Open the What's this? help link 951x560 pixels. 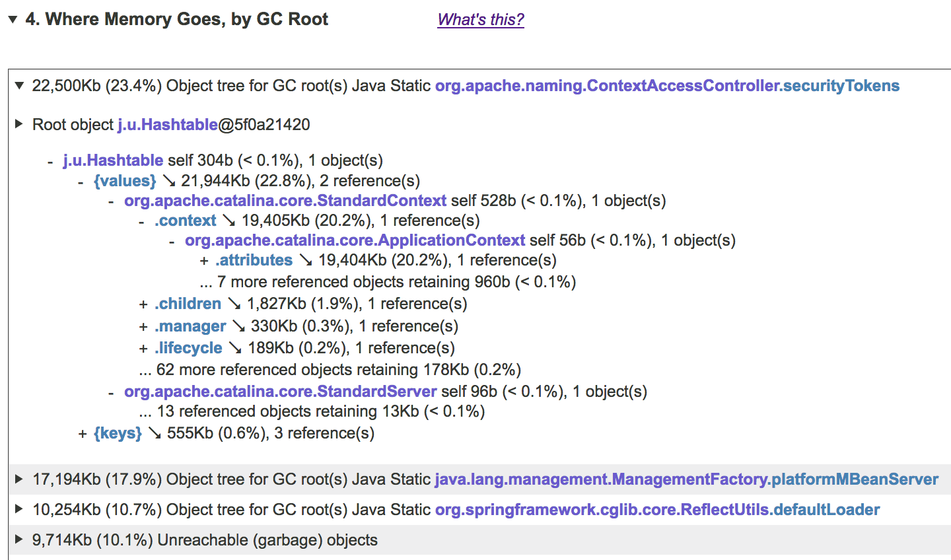click(480, 20)
